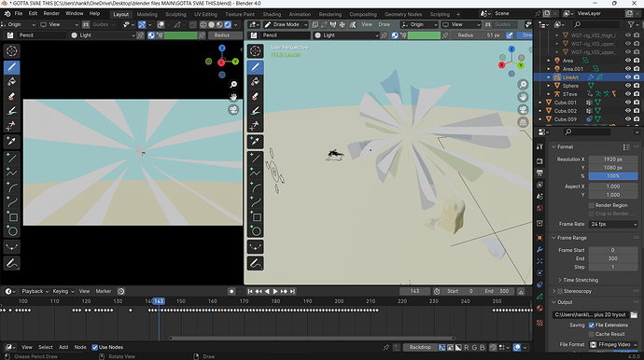This screenshot has height=360, width=644.
Task: Select the Curve tool in User Perspective viewport
Action: tap(255, 202)
